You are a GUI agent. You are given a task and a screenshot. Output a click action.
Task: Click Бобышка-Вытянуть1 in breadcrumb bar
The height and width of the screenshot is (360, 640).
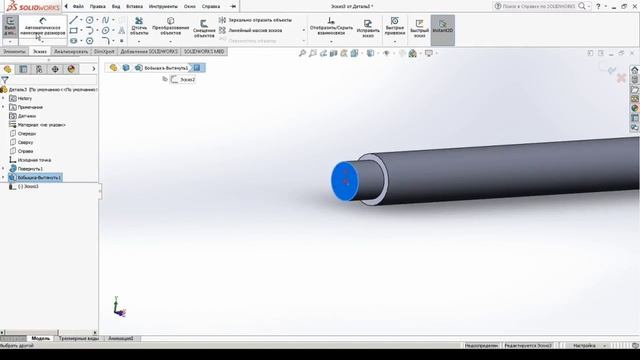click(x=166, y=68)
